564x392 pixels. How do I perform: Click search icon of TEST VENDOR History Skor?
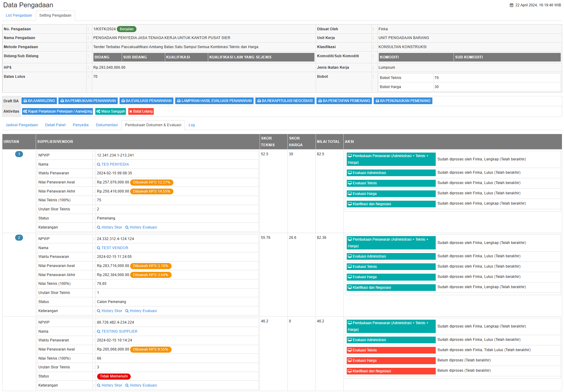click(x=99, y=311)
